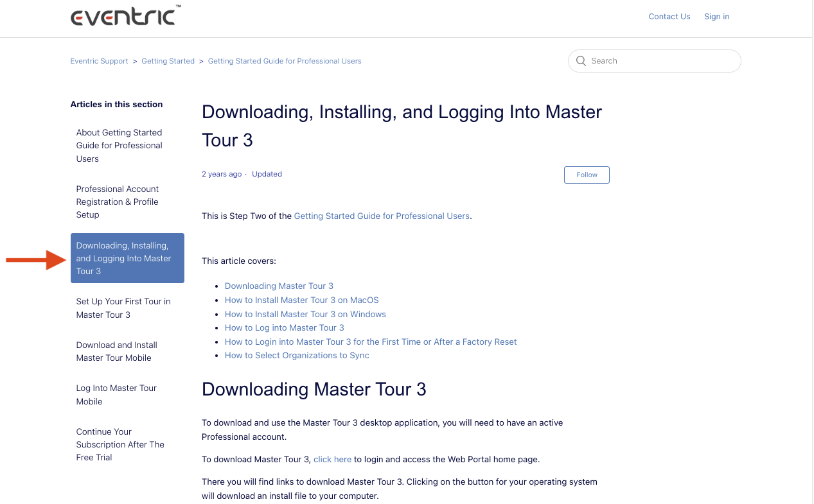
Task: Follow the 'click here' Web Portal link
Action: pos(332,460)
